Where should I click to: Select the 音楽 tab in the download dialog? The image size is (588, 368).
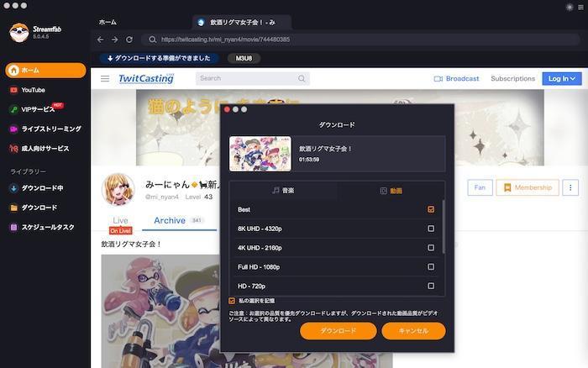(x=283, y=191)
